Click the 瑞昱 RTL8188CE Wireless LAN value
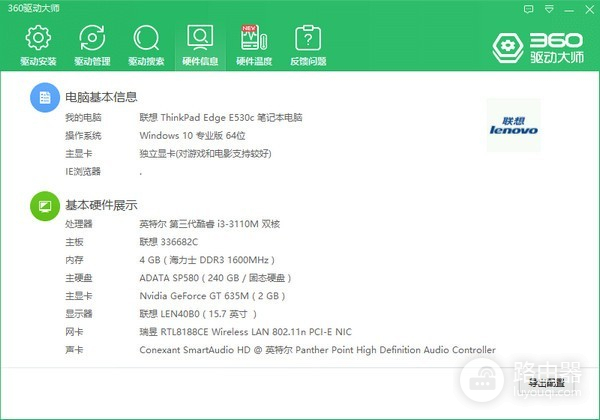Image resolution: width=600 pixels, height=420 pixels. (x=245, y=332)
